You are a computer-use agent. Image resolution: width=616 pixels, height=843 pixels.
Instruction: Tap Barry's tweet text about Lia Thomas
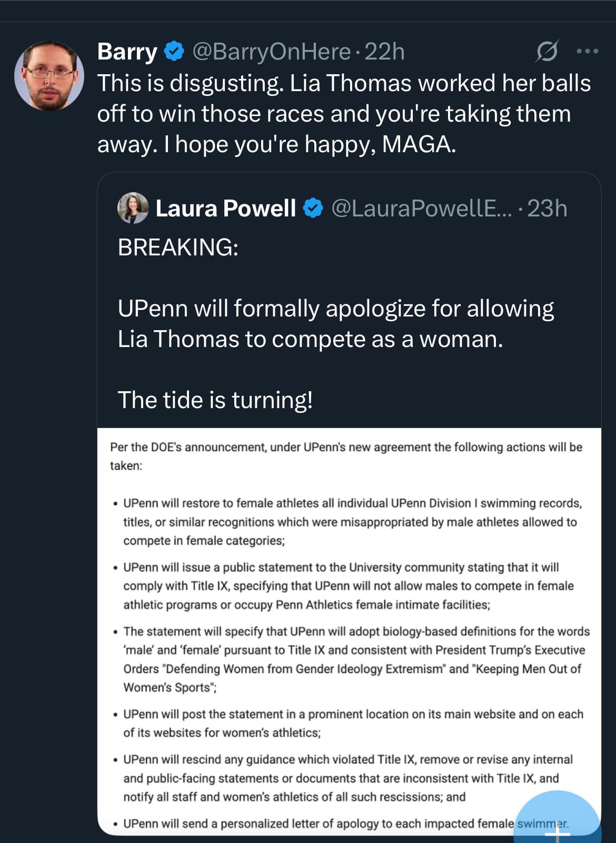click(344, 113)
